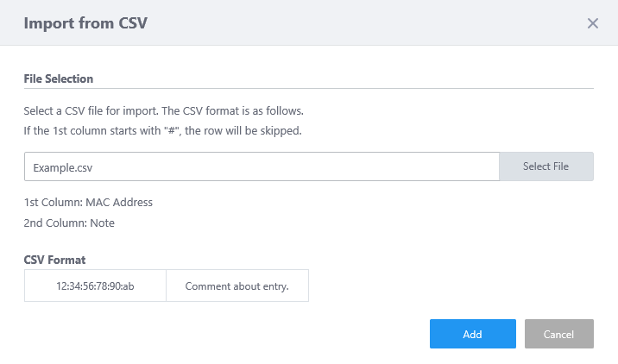
Task: Click the "2nd Column: Note" label
Action: pos(69,223)
